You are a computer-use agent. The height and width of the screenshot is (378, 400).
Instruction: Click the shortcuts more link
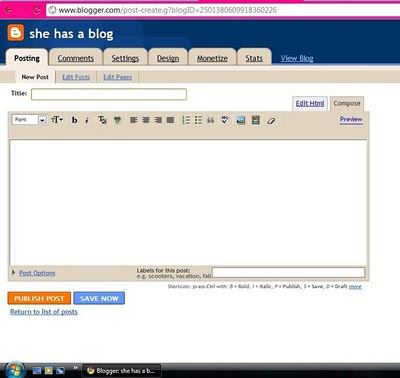point(355,286)
